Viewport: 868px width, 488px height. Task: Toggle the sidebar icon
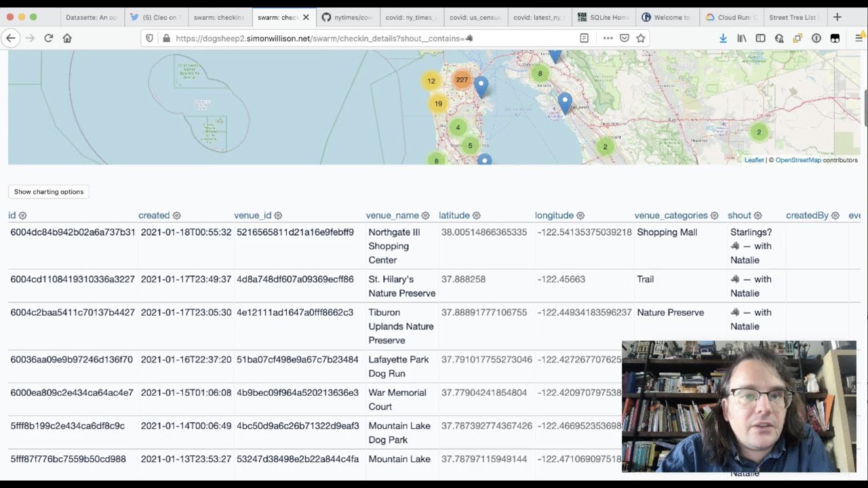(x=760, y=39)
